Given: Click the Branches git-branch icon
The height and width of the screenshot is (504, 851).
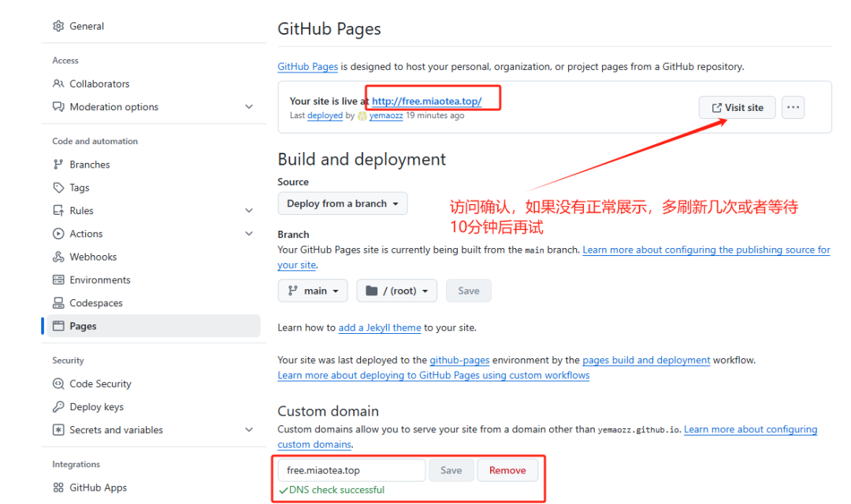Looking at the screenshot, I should (58, 165).
